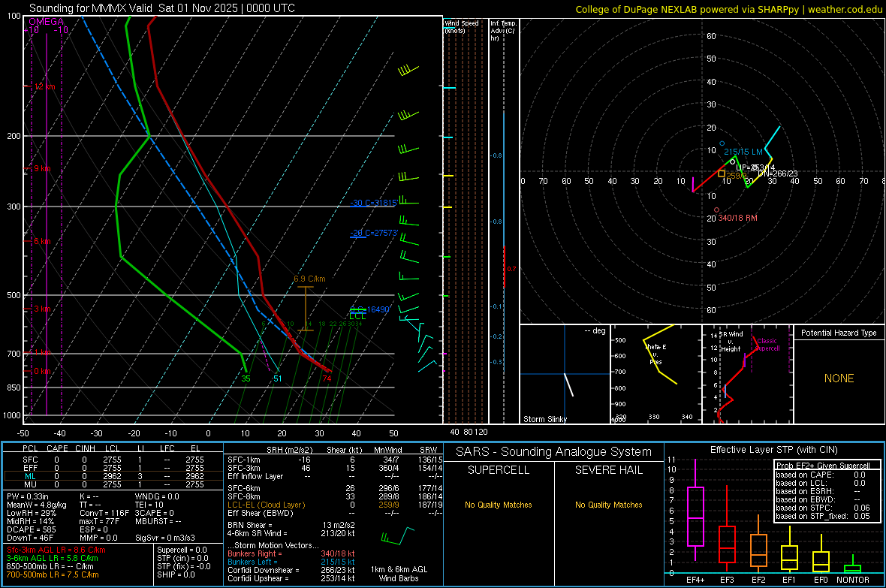Click the 'SFC-1km' shear row label
This screenshot has height=588, width=886.
(244, 460)
